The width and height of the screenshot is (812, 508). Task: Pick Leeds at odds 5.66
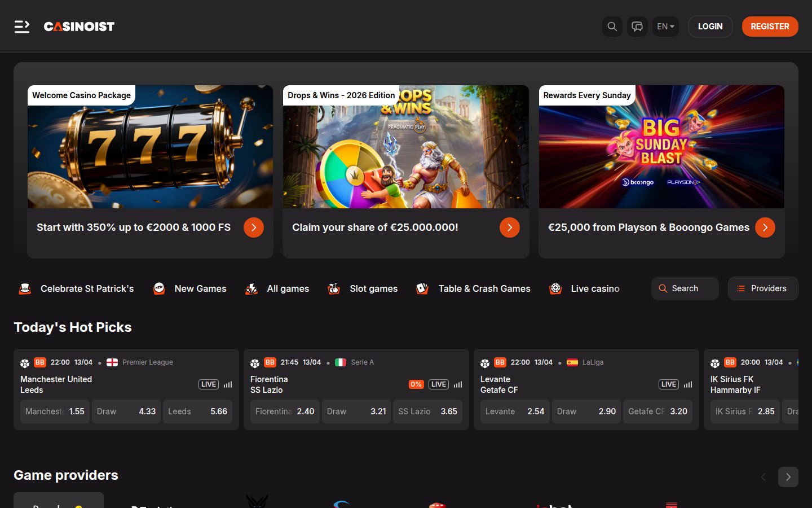point(198,411)
